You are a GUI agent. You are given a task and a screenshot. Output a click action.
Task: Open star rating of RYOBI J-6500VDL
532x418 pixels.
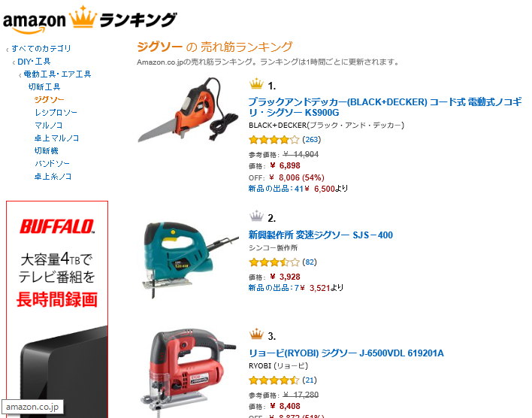274,380
